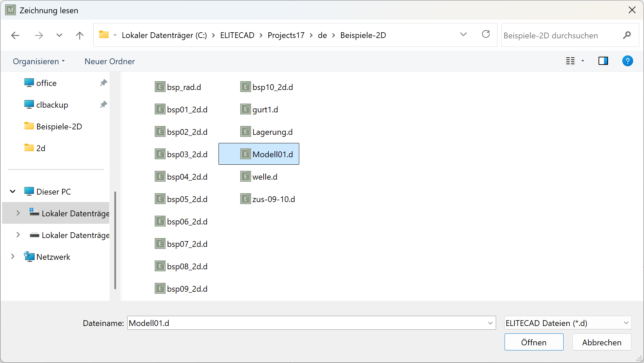
Task: Expand the Netzwerk tree node
Action: point(13,257)
